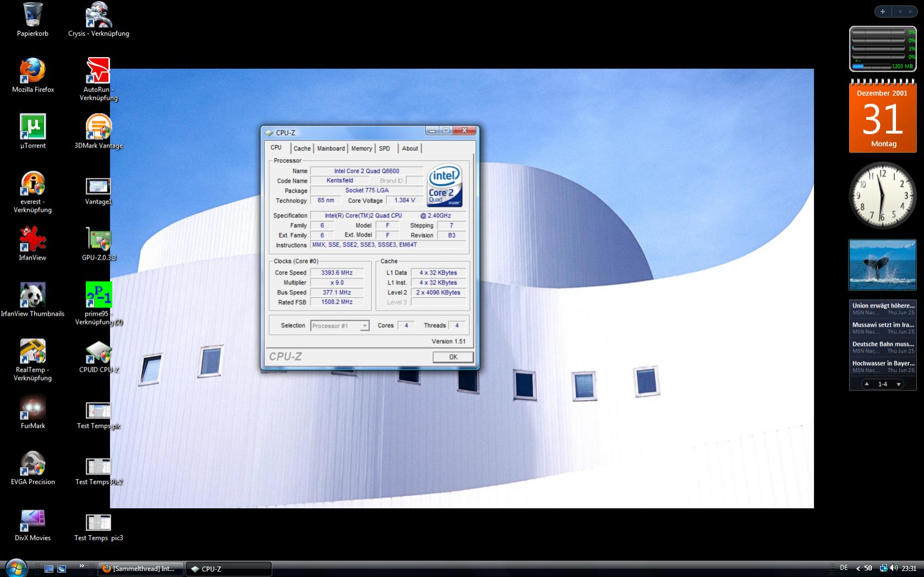Open the Memory tab in CPU-Z
The image size is (924, 577).
[x=362, y=149]
